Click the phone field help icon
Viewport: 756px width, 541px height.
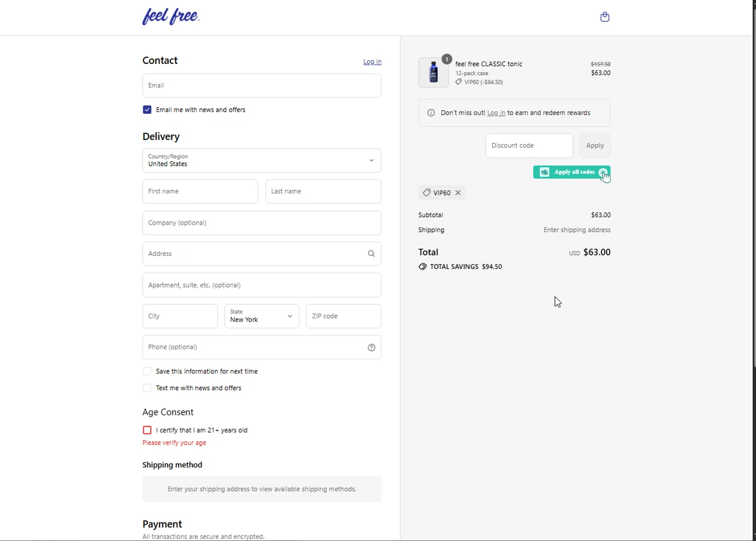click(x=371, y=348)
